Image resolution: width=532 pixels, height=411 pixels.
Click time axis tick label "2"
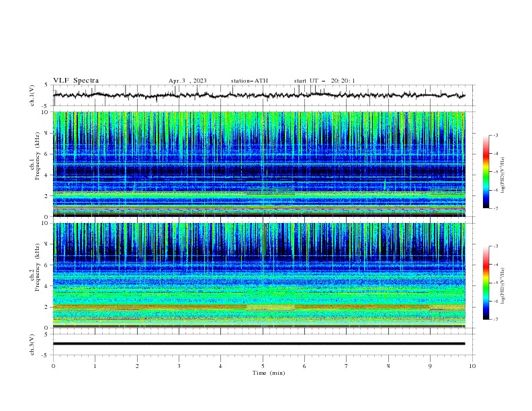(x=137, y=366)
